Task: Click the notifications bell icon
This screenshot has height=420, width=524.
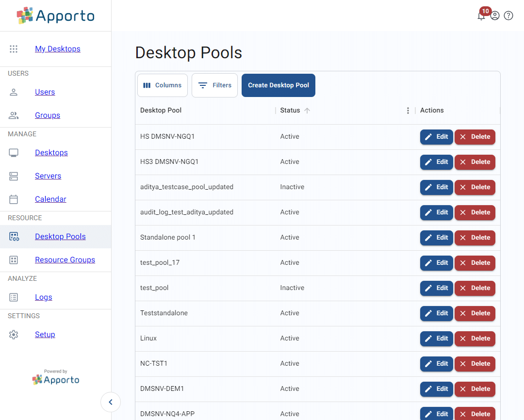Action: pyautogui.click(x=481, y=16)
